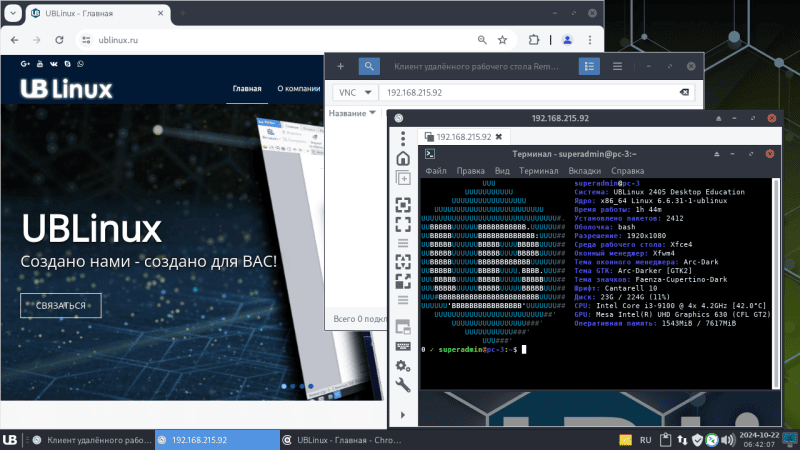This screenshot has height=450, width=800.
Task: Switch Remmina to list view mode
Action: pos(589,66)
